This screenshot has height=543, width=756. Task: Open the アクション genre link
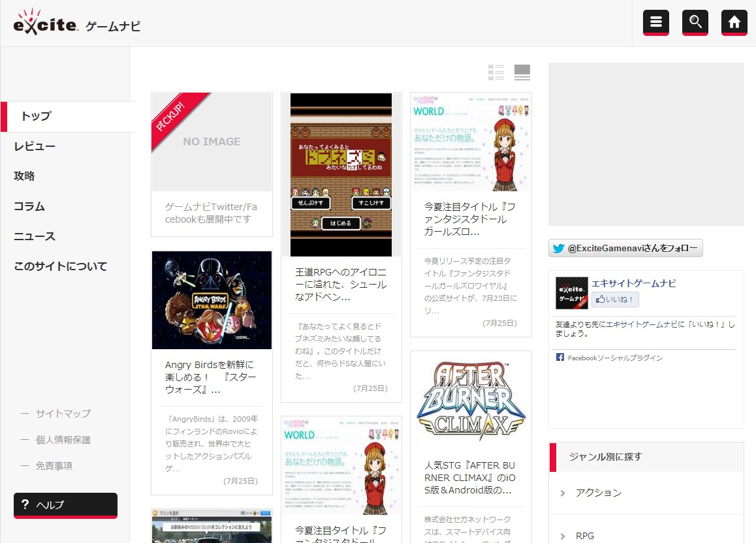click(599, 493)
